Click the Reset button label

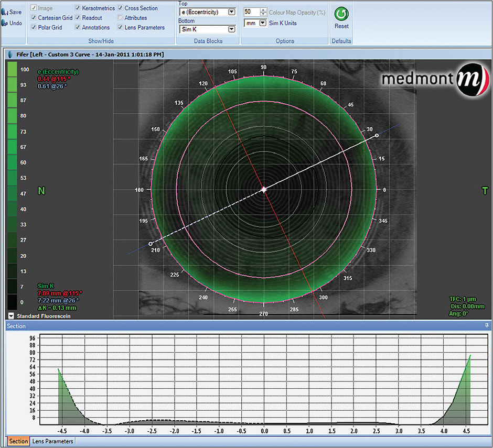(341, 26)
